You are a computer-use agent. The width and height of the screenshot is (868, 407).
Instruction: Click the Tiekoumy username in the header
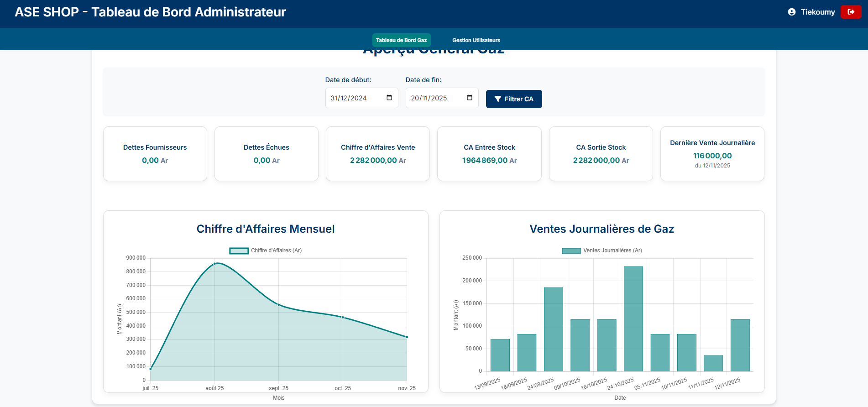(818, 12)
